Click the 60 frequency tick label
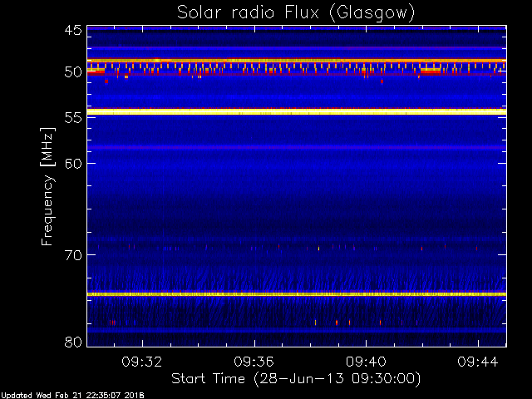 73,164
